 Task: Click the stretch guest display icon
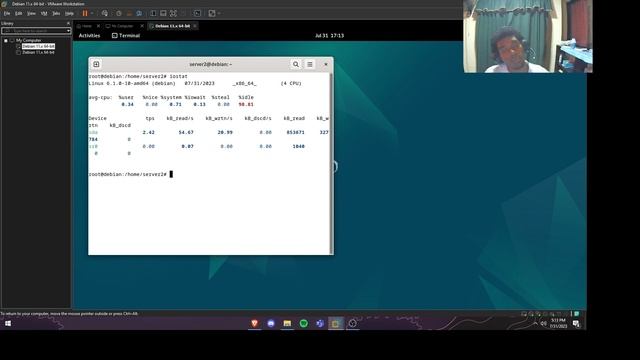tap(212, 13)
